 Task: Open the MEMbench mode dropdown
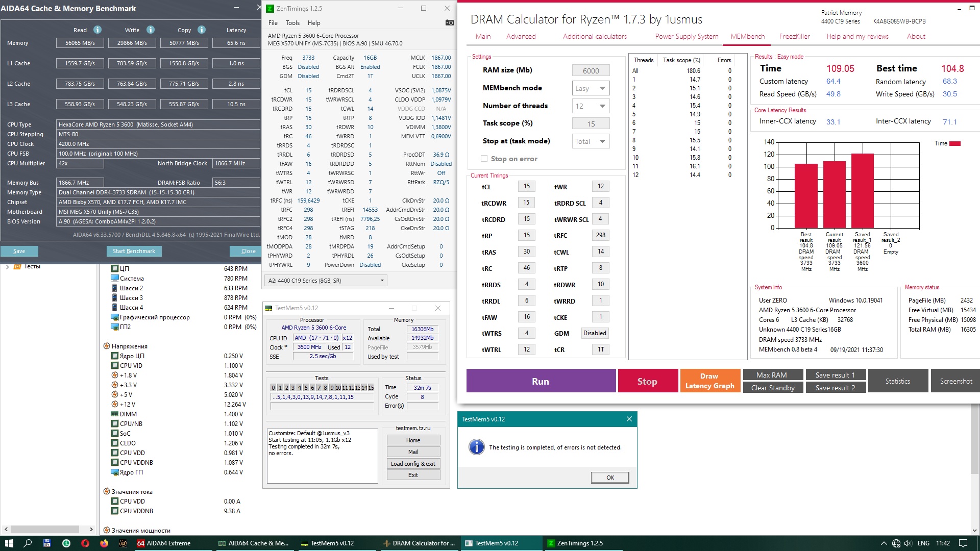point(591,88)
